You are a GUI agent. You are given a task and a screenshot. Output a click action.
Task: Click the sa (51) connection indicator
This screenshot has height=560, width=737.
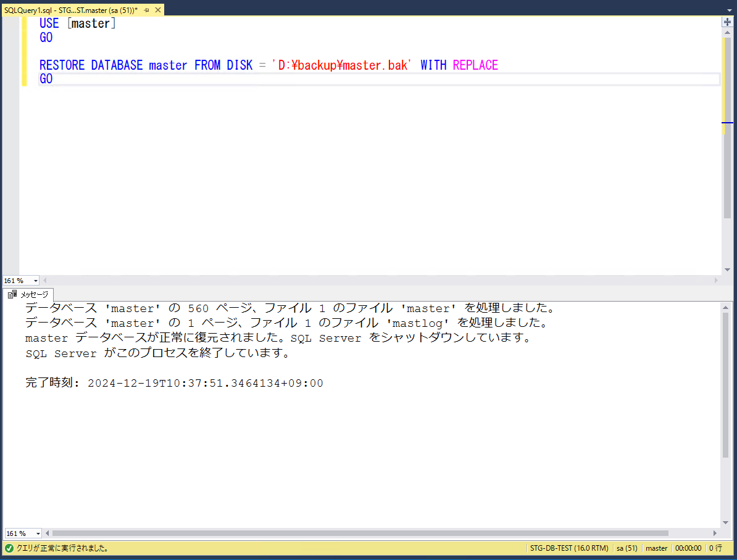point(627,548)
